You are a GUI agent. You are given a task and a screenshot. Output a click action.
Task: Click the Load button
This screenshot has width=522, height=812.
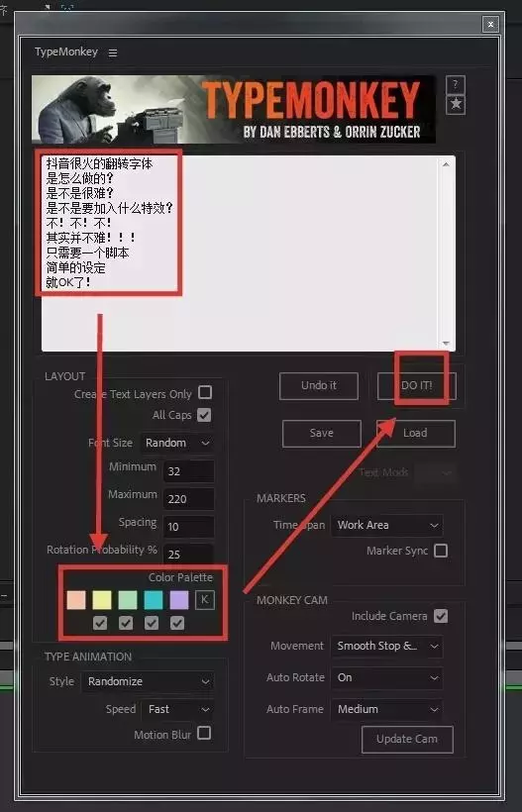pyautogui.click(x=416, y=434)
